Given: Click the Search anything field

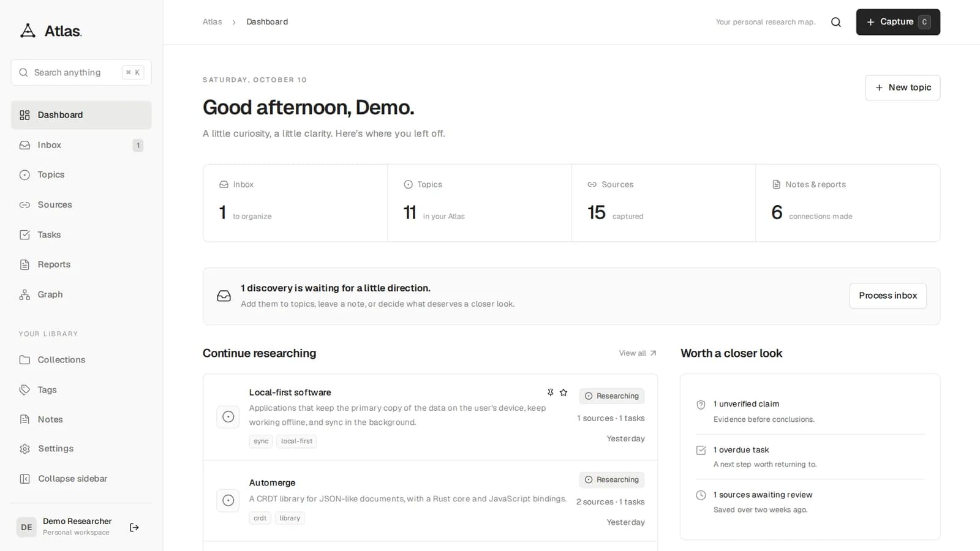Looking at the screenshot, I should coord(81,72).
